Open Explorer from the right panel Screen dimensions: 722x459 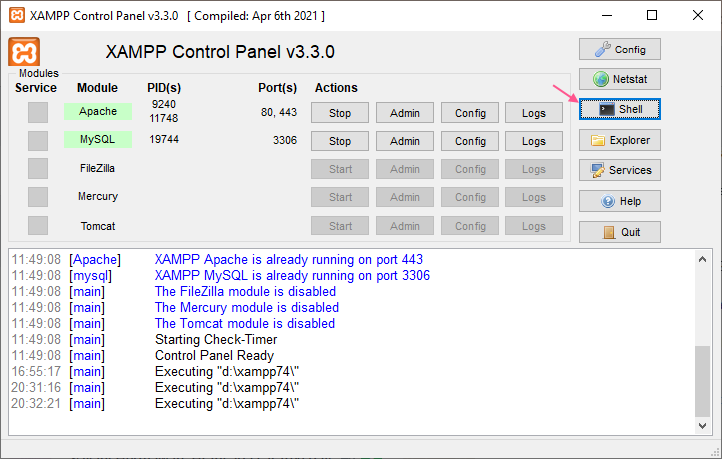coord(619,140)
